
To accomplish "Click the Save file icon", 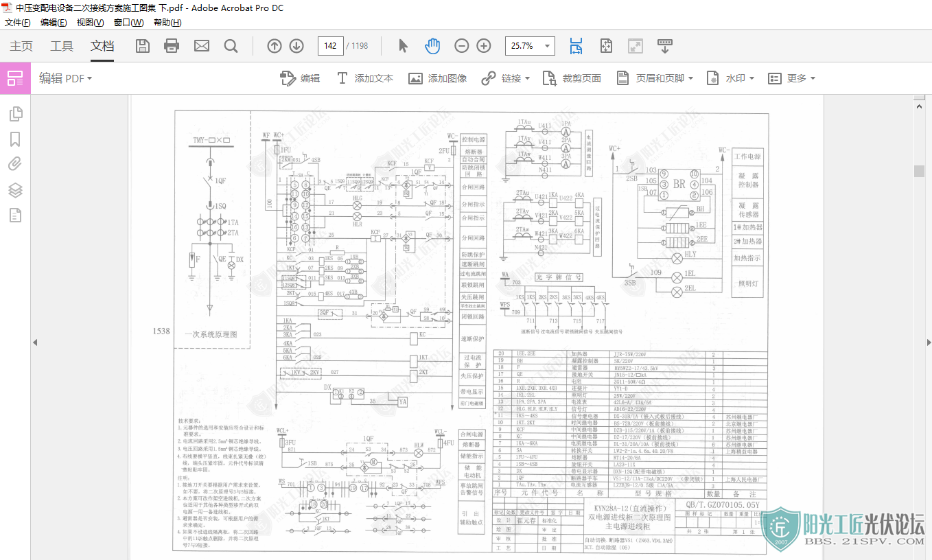I will click(143, 46).
